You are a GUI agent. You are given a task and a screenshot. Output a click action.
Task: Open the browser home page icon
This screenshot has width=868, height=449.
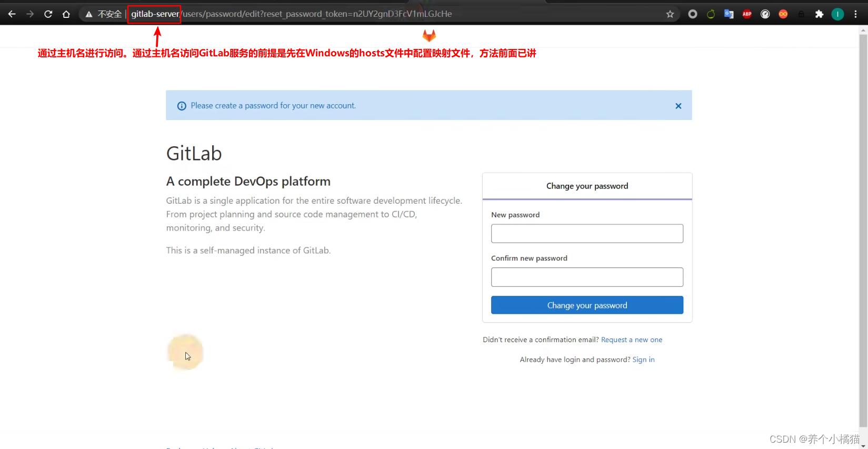click(x=66, y=14)
